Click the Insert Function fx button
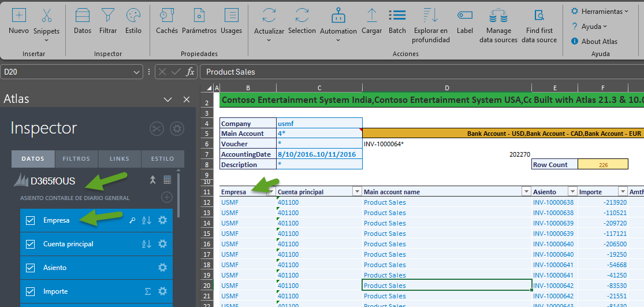This screenshot has height=307, width=644. click(x=190, y=72)
